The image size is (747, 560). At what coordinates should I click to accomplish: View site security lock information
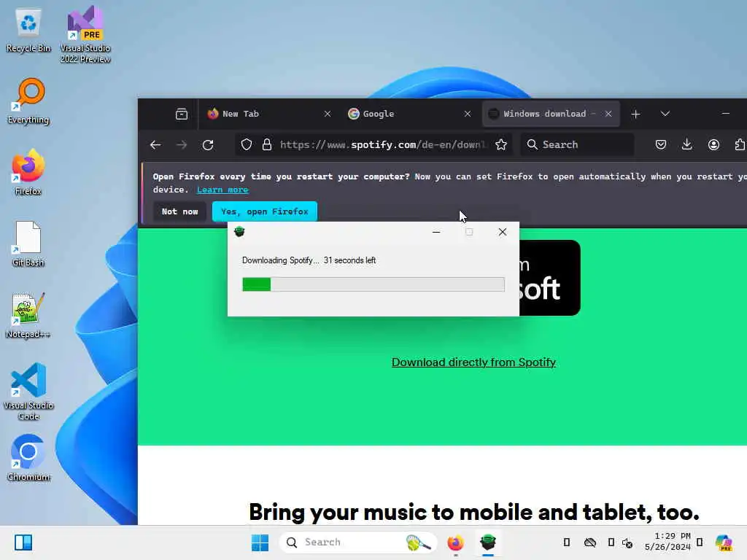pyautogui.click(x=267, y=145)
